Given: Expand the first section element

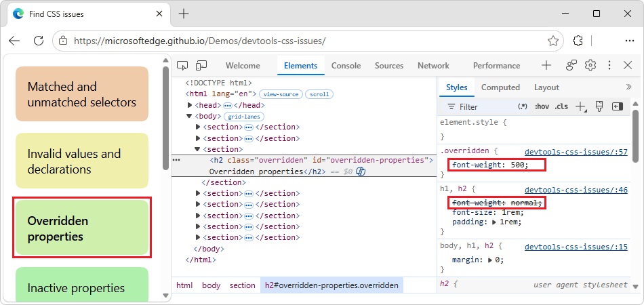Looking at the screenshot, I should [x=198, y=127].
